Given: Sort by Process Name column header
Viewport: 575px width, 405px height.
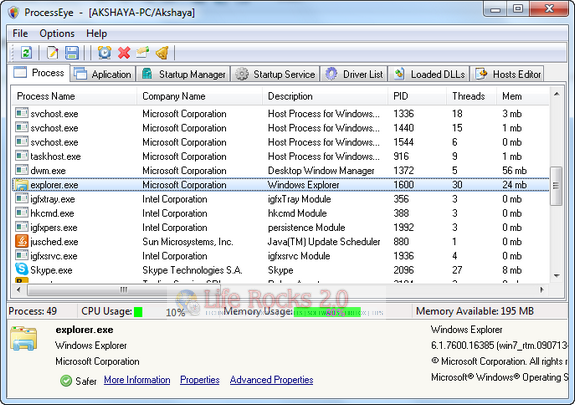Looking at the screenshot, I should (x=74, y=96).
